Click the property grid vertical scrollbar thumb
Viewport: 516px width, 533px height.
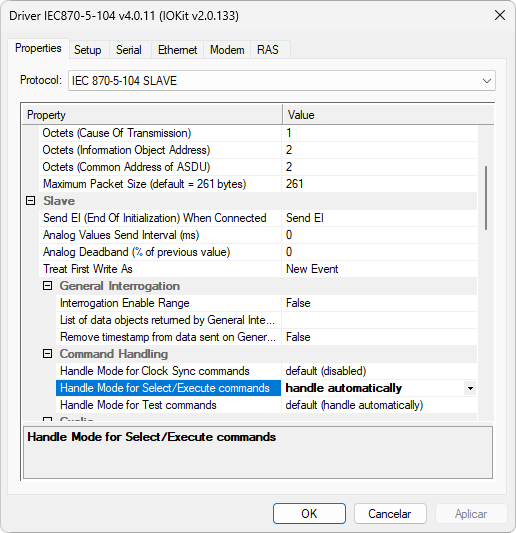pos(486,198)
